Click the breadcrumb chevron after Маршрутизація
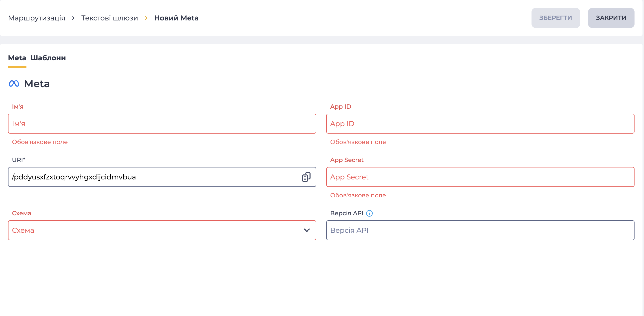The width and height of the screenshot is (644, 316). [73, 18]
